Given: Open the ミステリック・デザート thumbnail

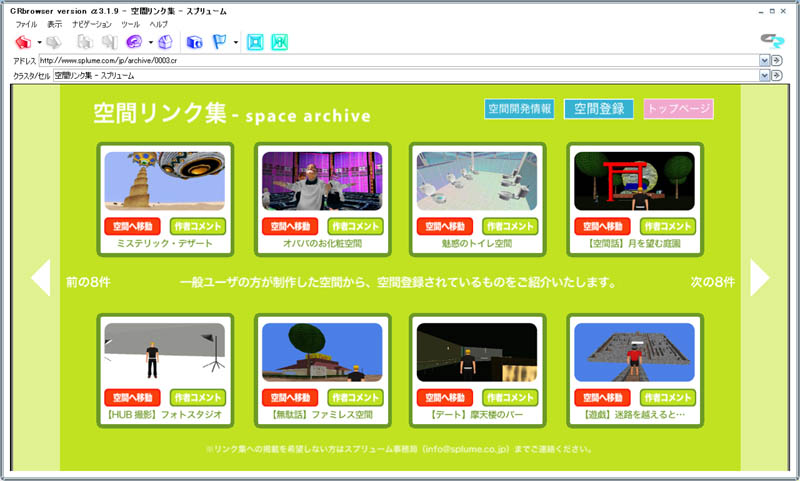Looking at the screenshot, I should 165,181.
